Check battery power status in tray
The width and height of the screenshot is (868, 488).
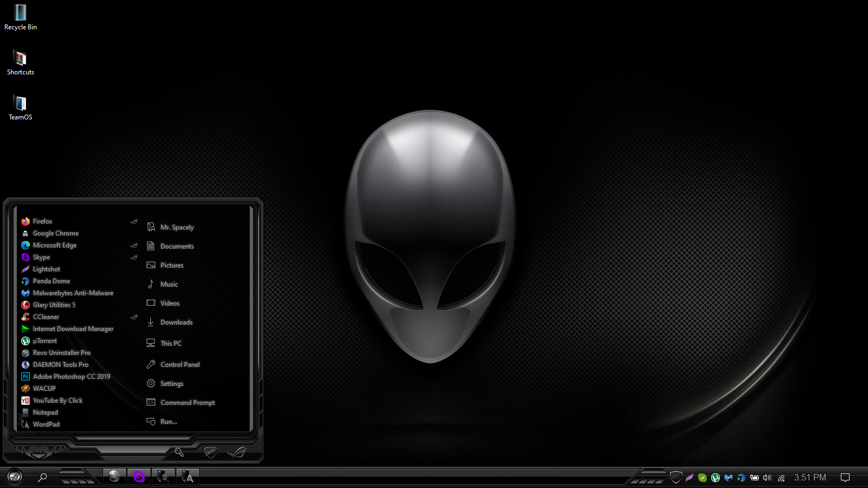click(755, 478)
